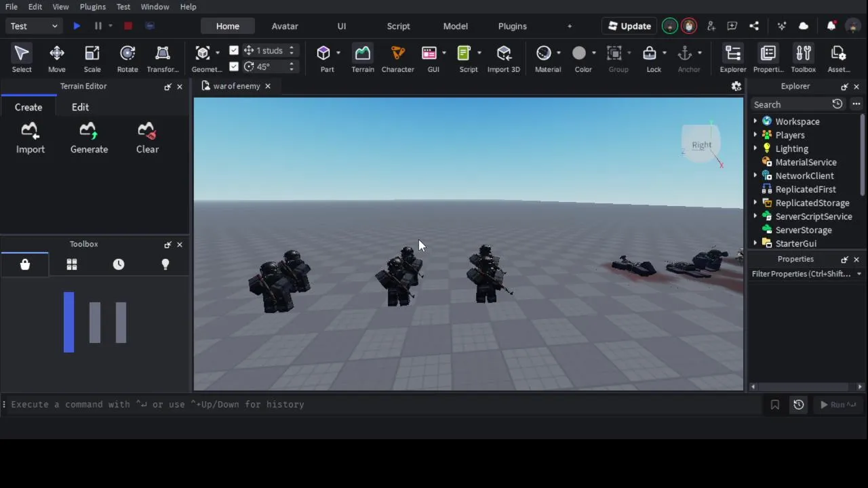Open the Test mode dropdown
Viewport: 868px width, 488px height.
[34, 26]
